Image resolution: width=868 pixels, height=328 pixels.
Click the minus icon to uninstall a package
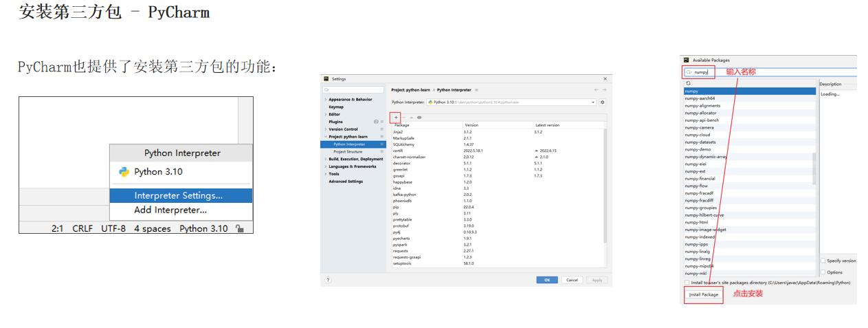coord(404,117)
